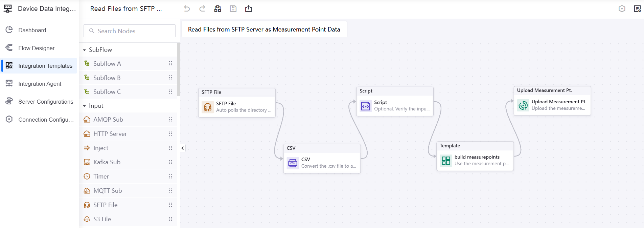
Task: Click drag handle beside Subflow A
Action: [170, 63]
